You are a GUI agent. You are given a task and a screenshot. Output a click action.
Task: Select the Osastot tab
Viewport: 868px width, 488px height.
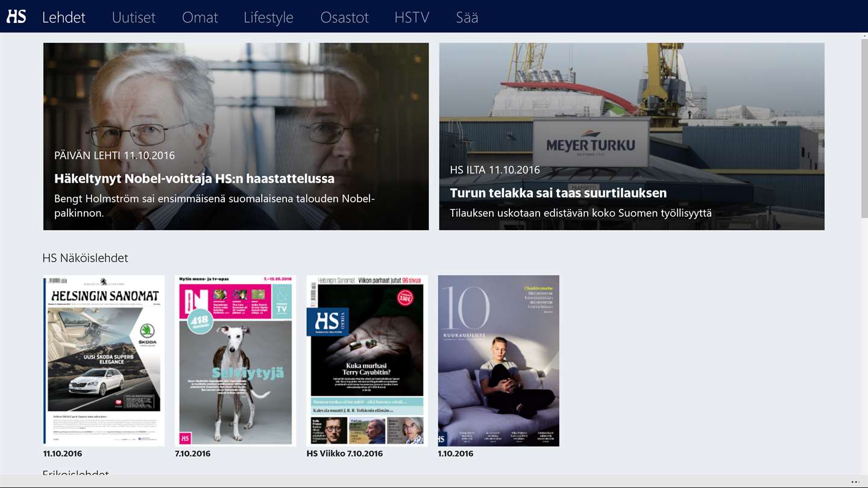345,17
